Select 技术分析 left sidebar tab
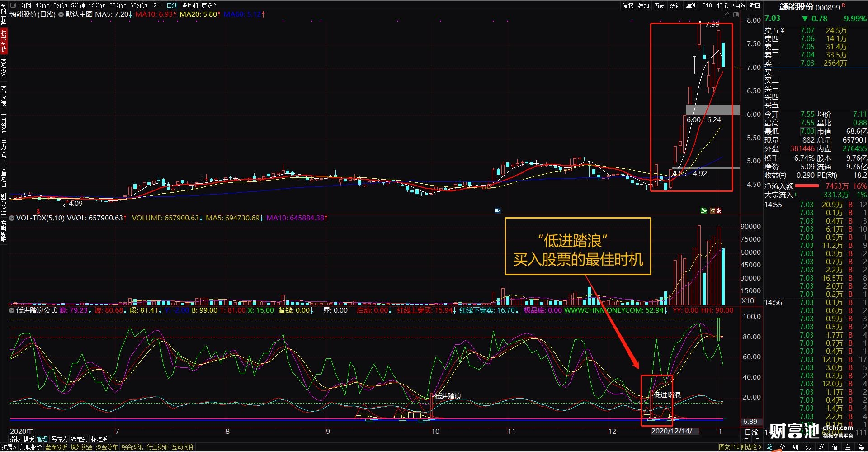 tap(4, 41)
